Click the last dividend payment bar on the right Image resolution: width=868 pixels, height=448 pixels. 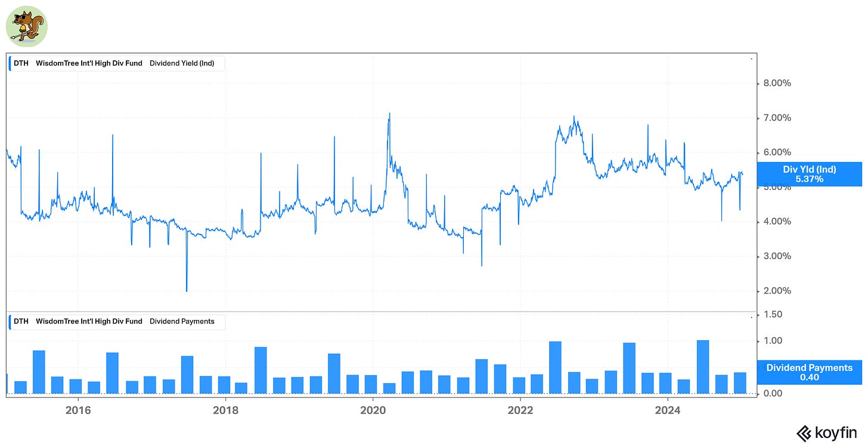click(x=740, y=383)
